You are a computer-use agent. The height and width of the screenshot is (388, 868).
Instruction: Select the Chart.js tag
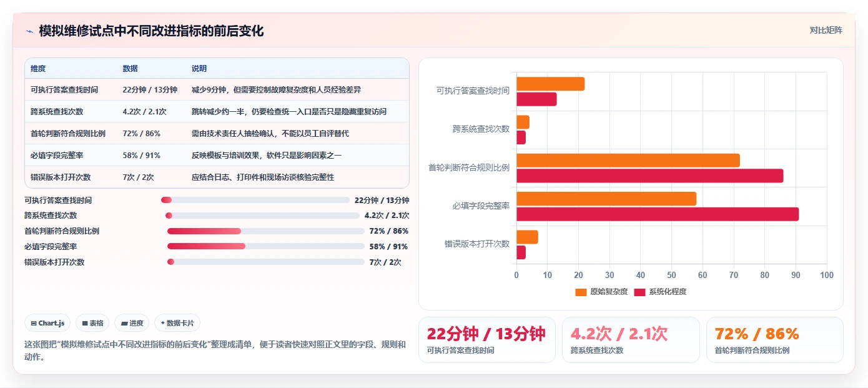(47, 323)
